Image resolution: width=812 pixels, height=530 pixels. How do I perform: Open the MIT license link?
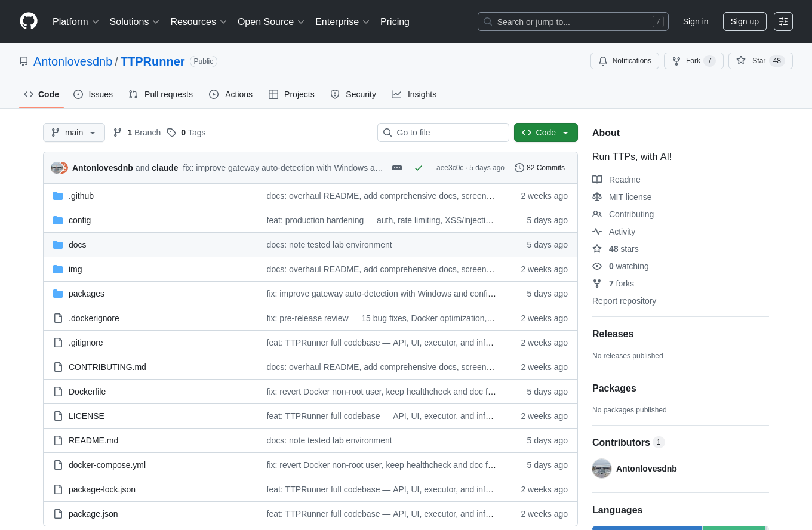coord(630,197)
